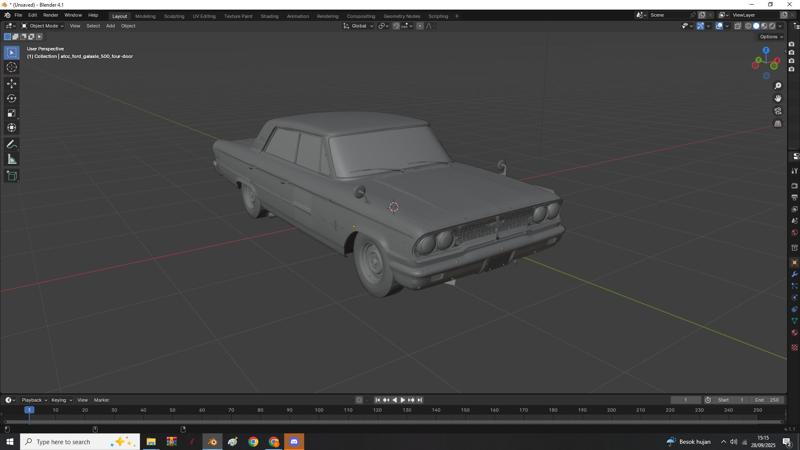Open the Render menu

pos(51,15)
